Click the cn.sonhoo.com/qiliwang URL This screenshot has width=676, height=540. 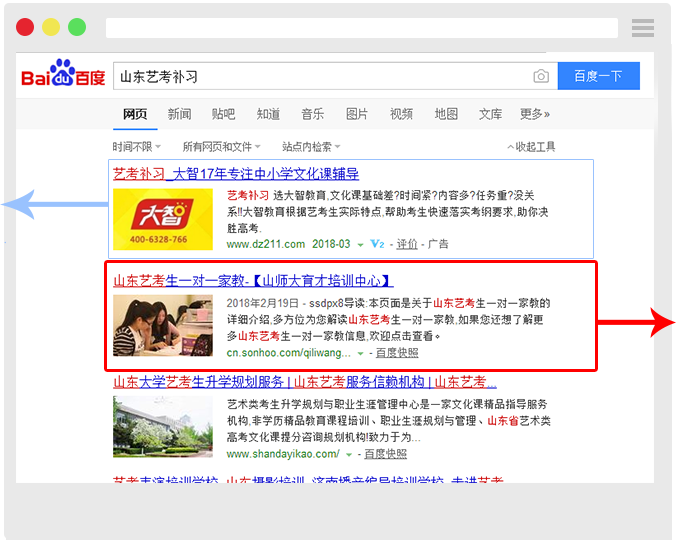pyautogui.click(x=289, y=353)
